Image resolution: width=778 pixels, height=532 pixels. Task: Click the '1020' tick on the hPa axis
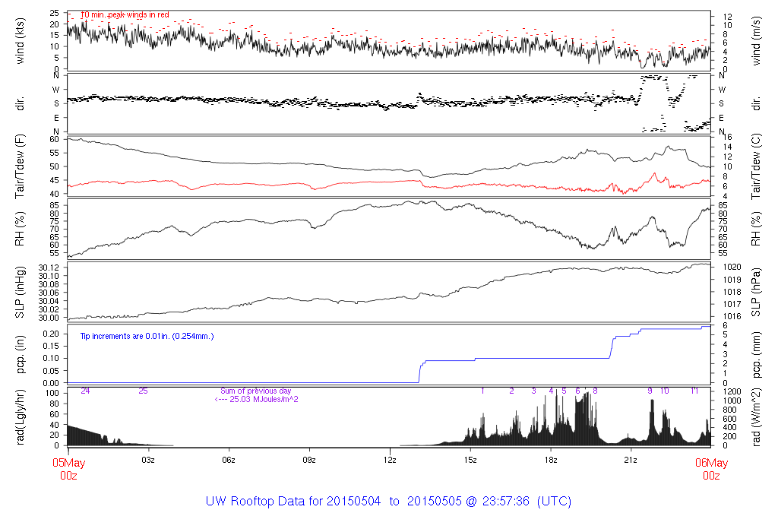732,267
